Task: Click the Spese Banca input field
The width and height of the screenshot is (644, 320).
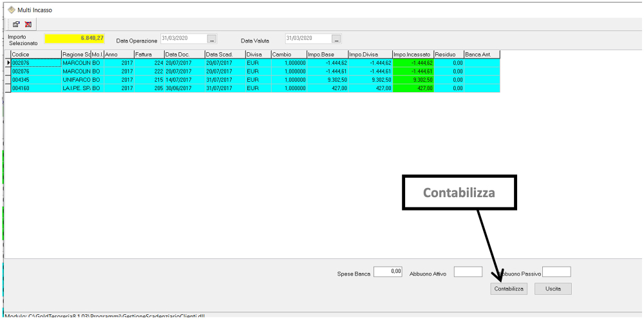Action: pyautogui.click(x=388, y=272)
